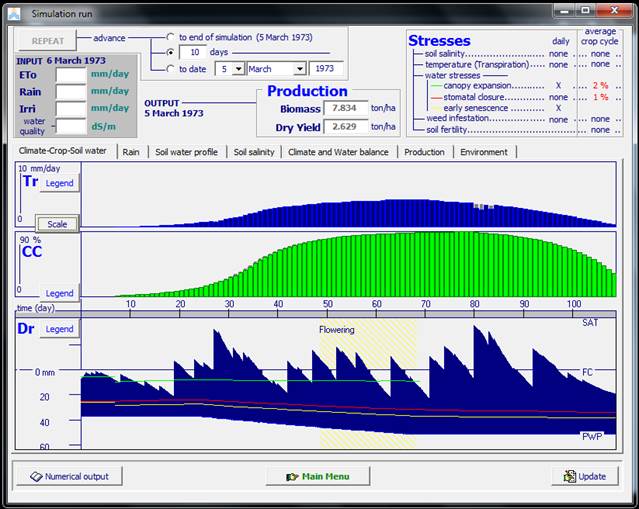Click the Scale button
This screenshot has height=509, width=639.
(x=57, y=224)
